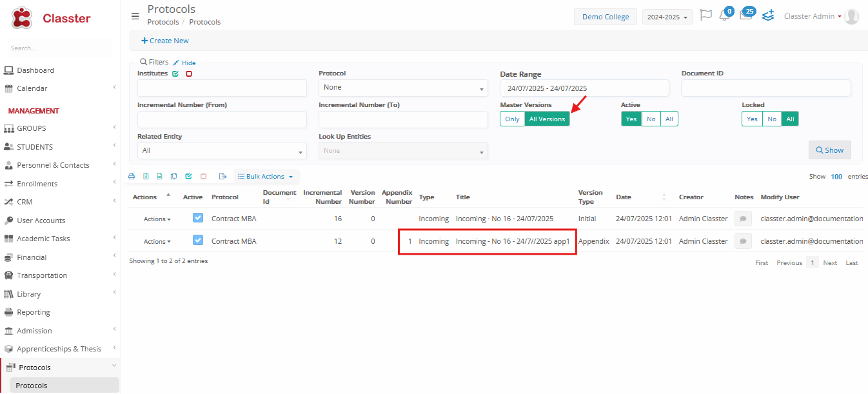Go to Dashboard in the sidebar
868x394 pixels.
click(x=35, y=70)
